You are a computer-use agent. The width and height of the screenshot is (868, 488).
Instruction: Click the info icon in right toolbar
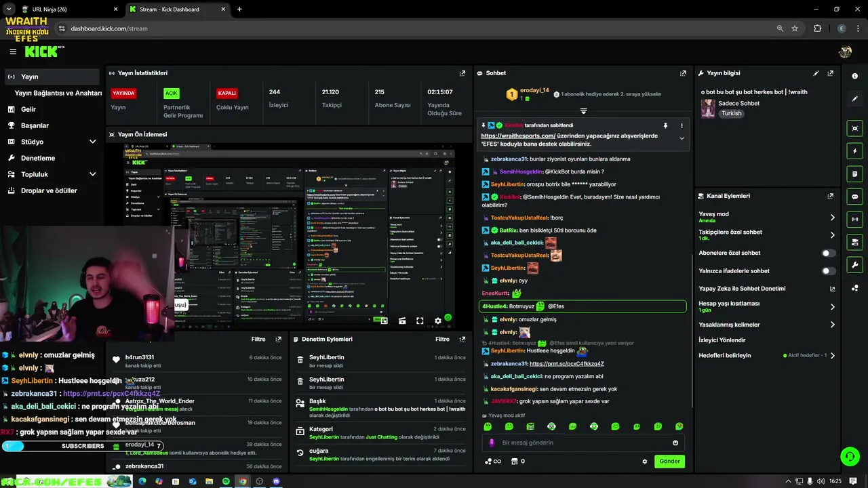[x=855, y=76]
